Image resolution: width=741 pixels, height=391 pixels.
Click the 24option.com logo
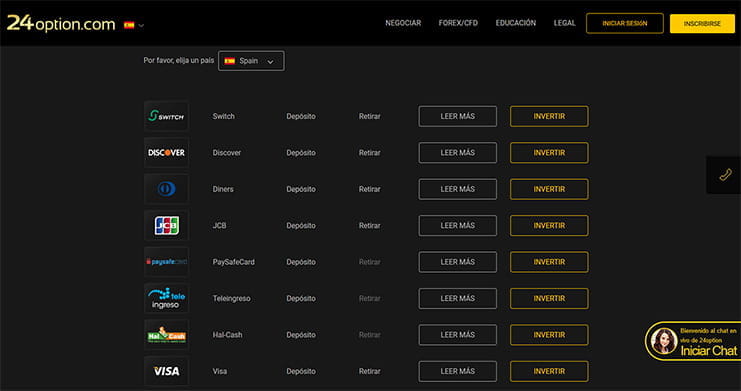(x=61, y=24)
